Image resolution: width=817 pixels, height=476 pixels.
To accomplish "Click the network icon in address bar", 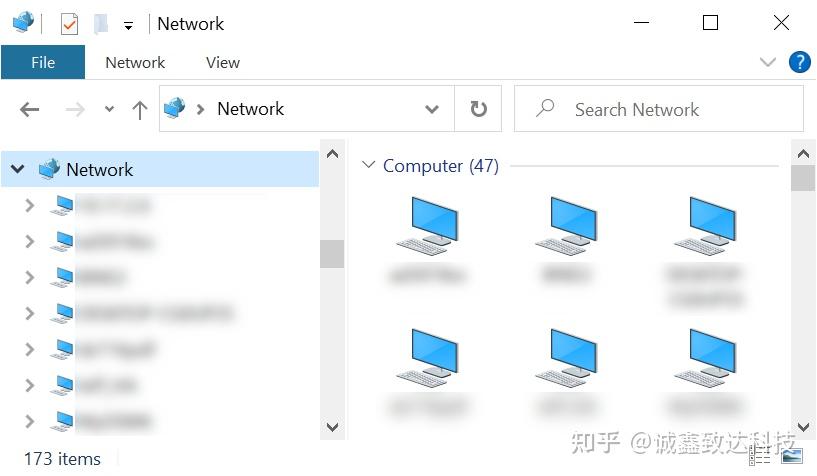I will pos(175,108).
